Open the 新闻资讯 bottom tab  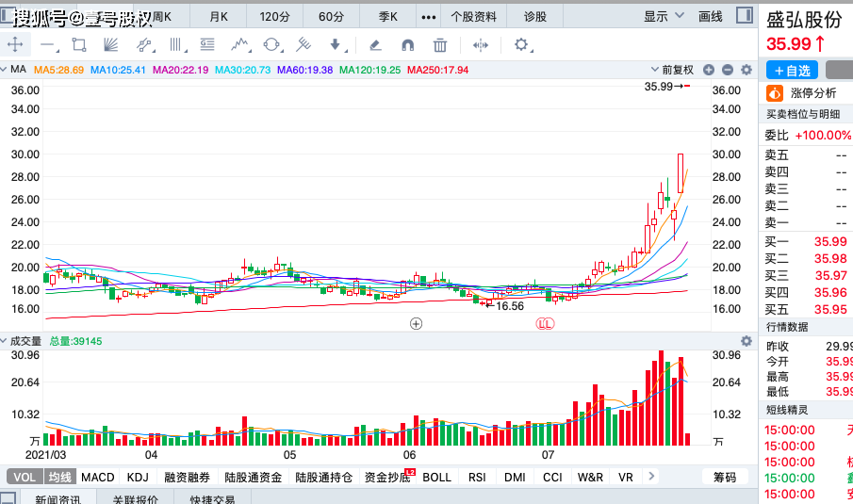pyautogui.click(x=58, y=498)
